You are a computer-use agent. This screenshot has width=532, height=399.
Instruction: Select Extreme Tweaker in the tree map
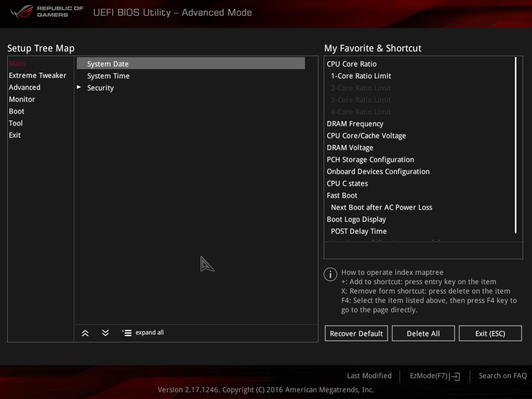pos(37,75)
